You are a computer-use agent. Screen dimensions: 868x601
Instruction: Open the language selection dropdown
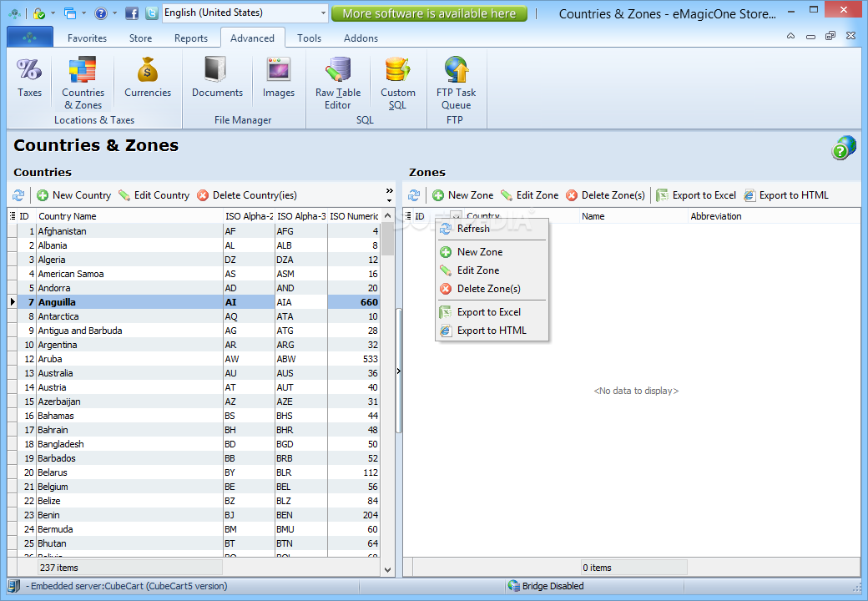323,13
